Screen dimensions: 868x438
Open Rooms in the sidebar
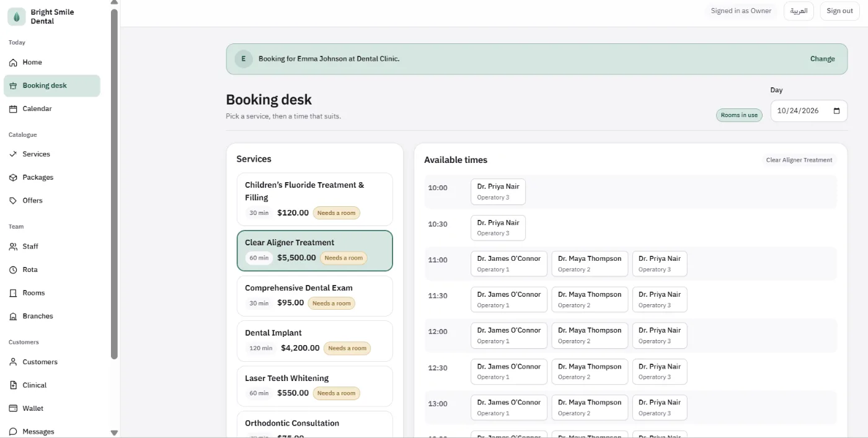52,293
